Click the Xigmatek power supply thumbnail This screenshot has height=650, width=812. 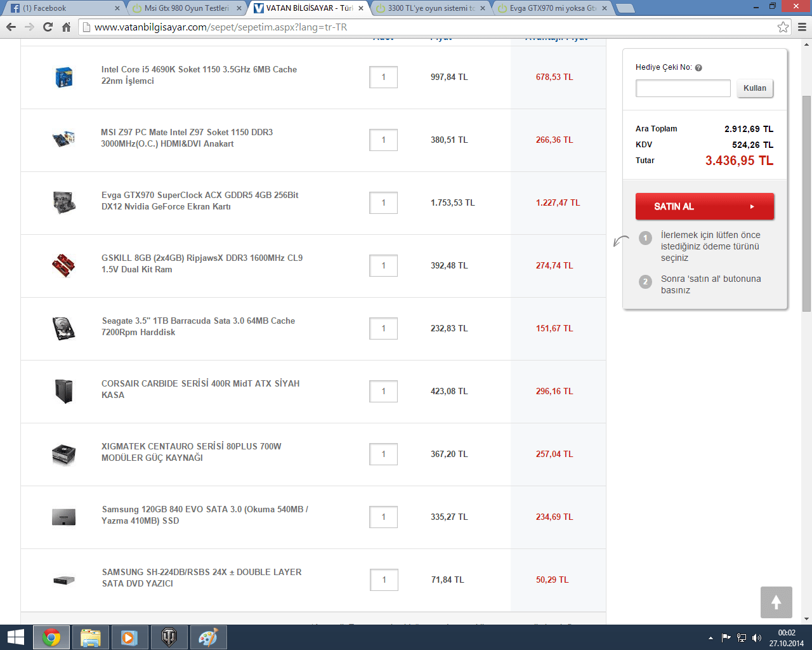63,454
